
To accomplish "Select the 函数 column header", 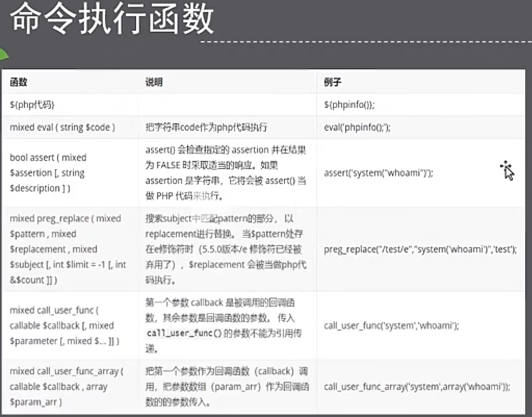I will 19,82.
